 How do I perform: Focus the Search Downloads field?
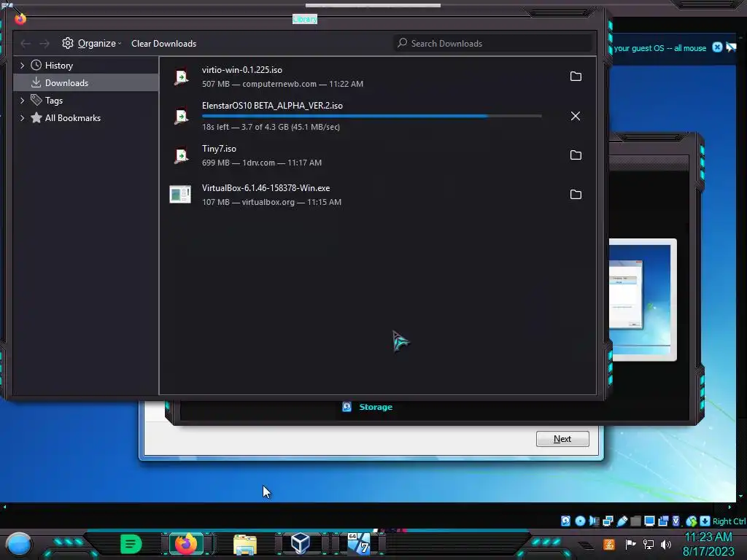pos(492,43)
